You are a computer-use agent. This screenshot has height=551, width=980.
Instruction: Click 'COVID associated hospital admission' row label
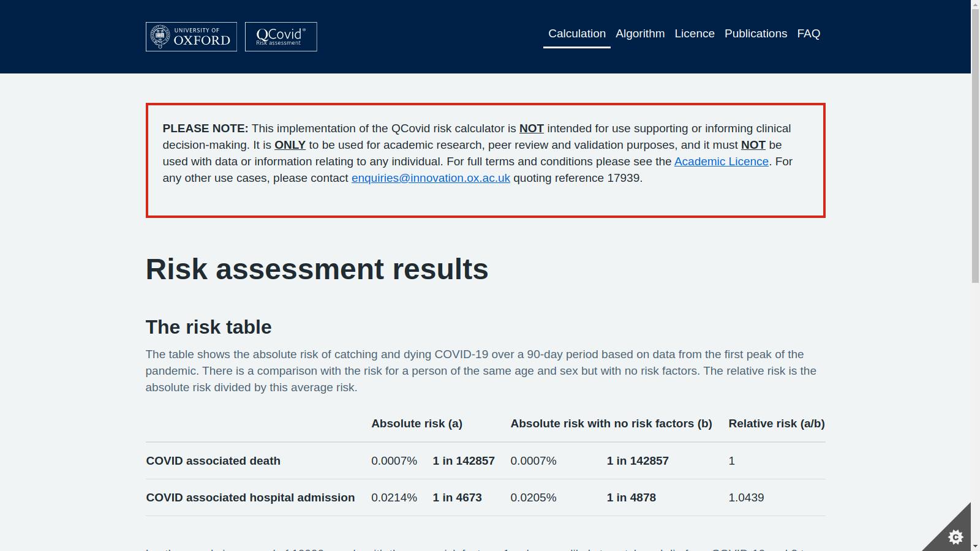(x=251, y=498)
